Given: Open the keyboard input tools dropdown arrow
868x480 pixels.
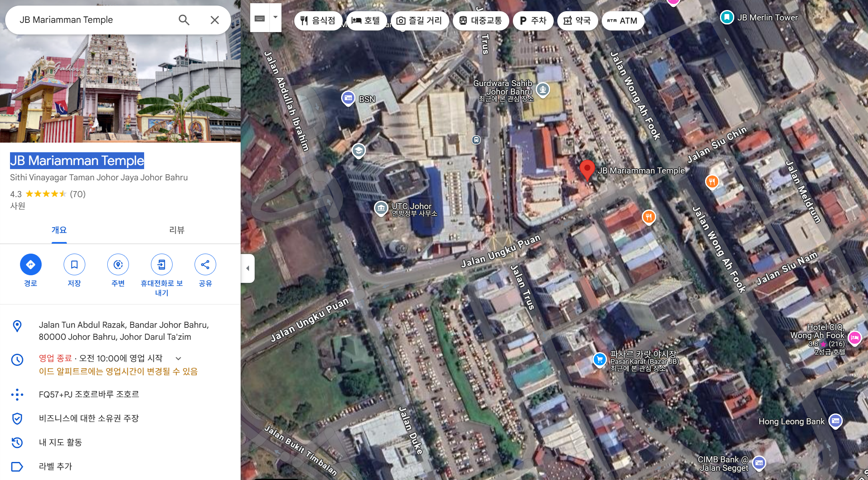Looking at the screenshot, I should 275,18.
